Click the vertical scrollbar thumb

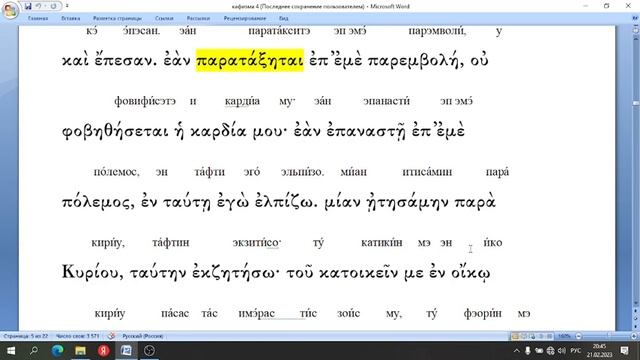pos(636,103)
